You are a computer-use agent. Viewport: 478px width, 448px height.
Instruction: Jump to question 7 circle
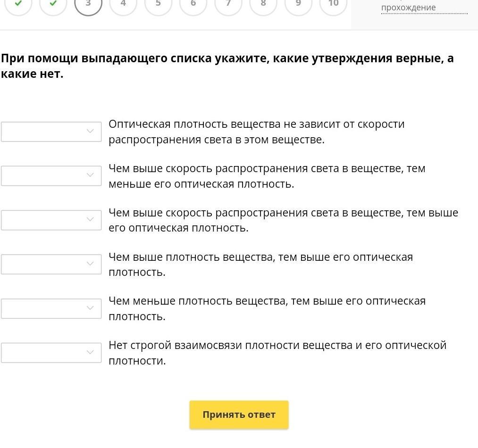tap(228, 4)
